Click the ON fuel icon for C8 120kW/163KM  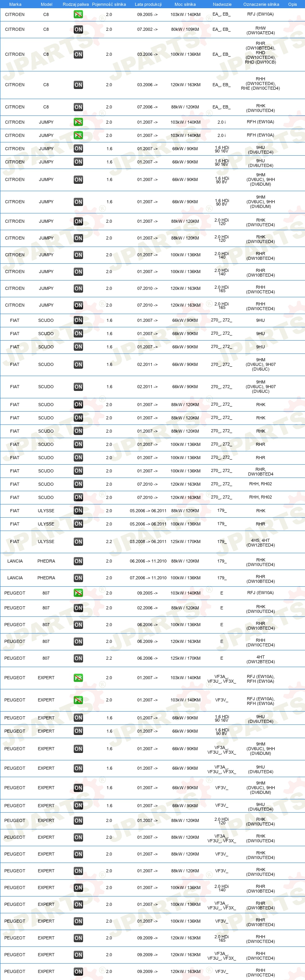78,85
